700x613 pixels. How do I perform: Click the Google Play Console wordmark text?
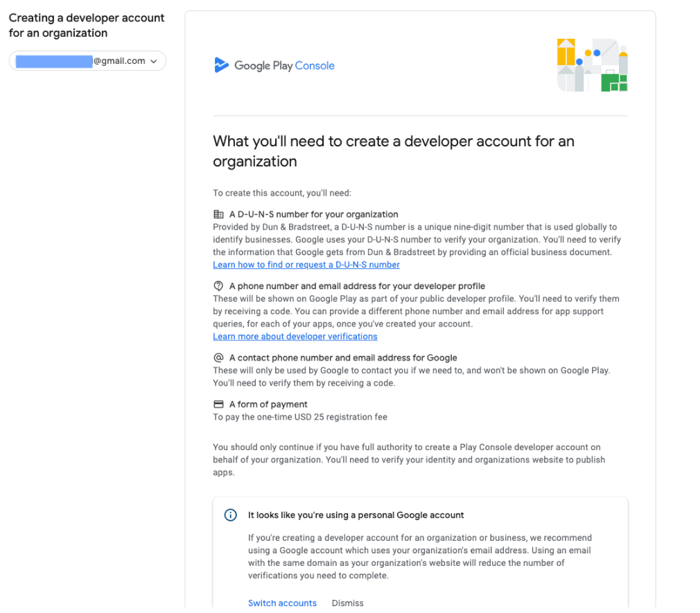tap(284, 66)
